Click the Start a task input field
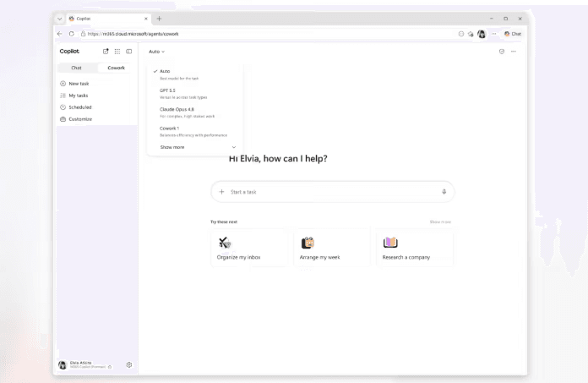The image size is (588, 383). pyautogui.click(x=332, y=192)
